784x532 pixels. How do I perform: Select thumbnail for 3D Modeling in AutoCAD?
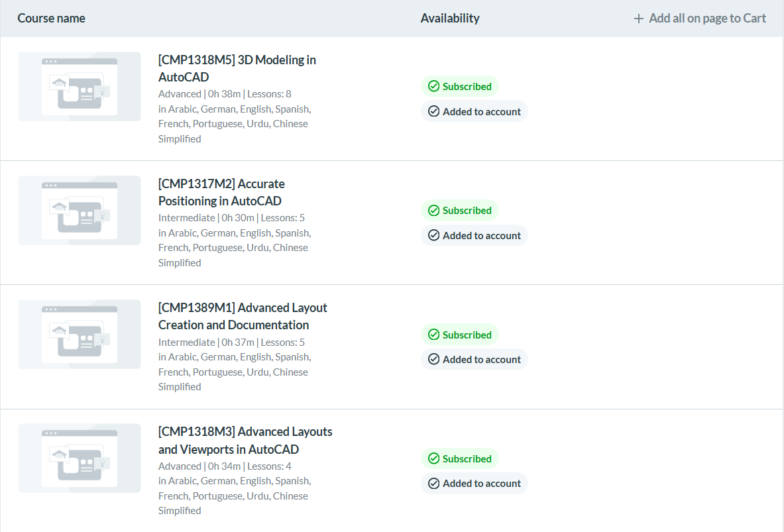click(x=80, y=87)
